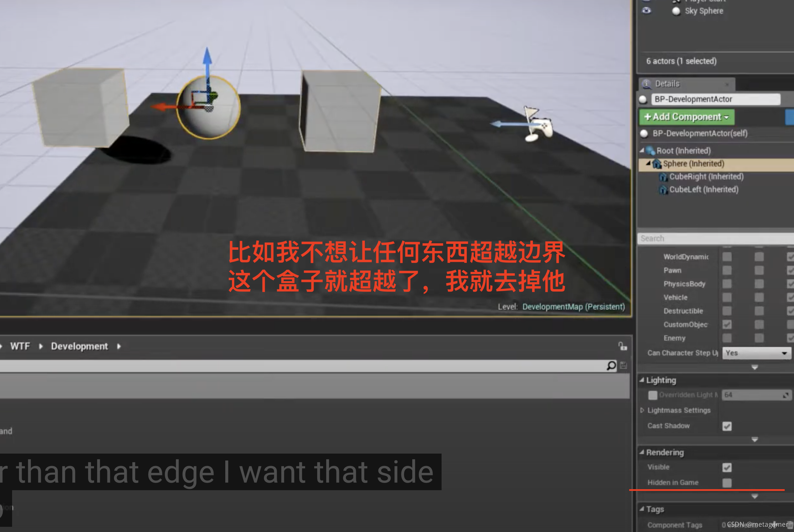Viewport: 794px width, 532px height.
Task: Enable Hidden in Game checkbox
Action: click(x=727, y=483)
